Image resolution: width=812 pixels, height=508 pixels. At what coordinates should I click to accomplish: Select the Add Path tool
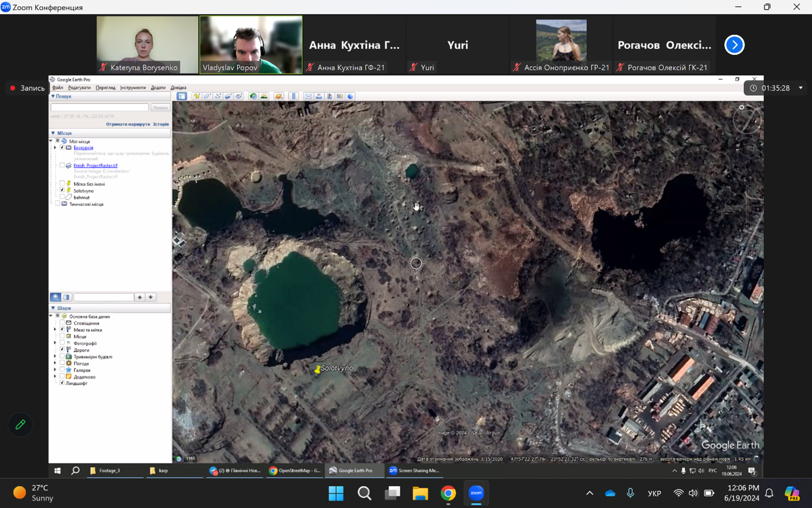pos(218,96)
